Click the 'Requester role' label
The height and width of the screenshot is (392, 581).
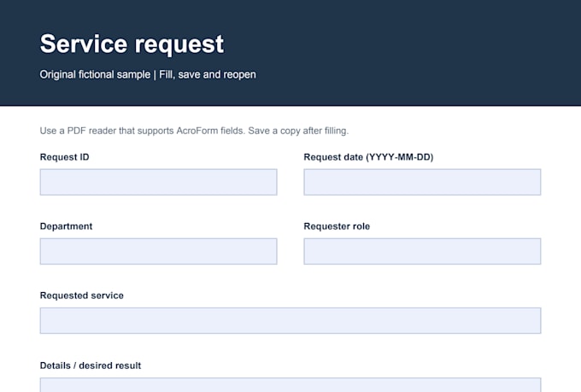tap(337, 226)
